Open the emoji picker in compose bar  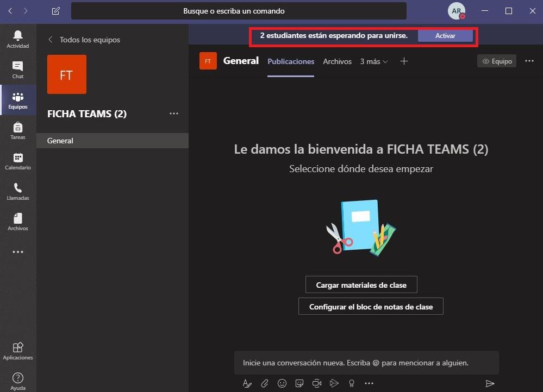pyautogui.click(x=282, y=383)
